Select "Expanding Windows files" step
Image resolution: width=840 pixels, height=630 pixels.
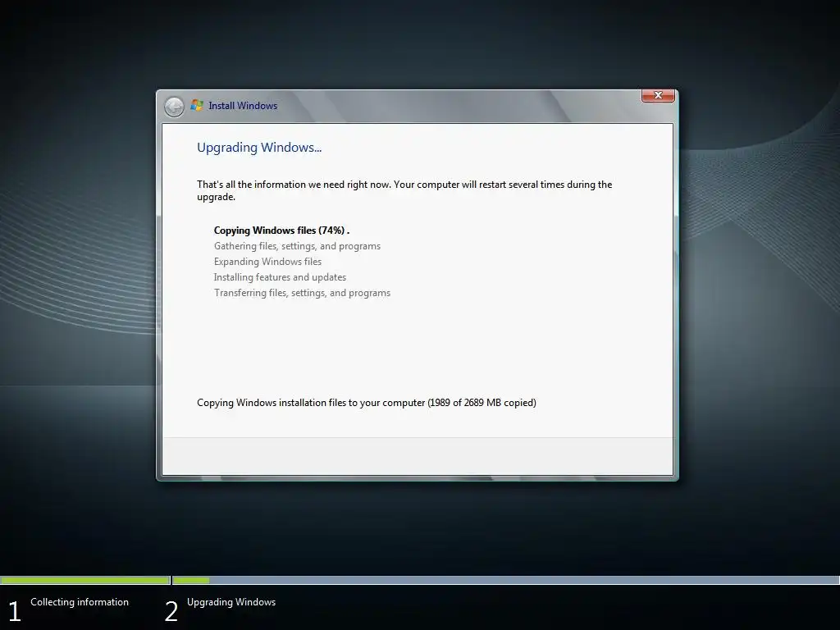click(x=268, y=262)
